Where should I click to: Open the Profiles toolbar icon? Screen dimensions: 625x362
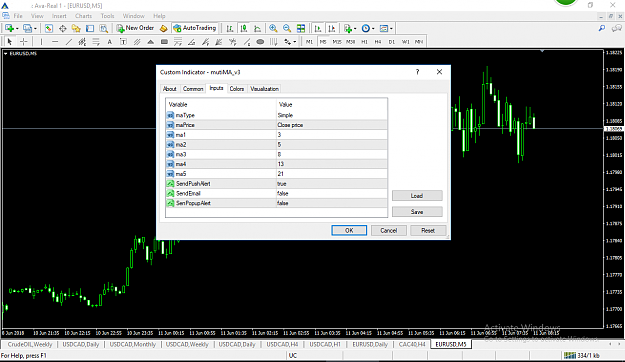point(27,28)
